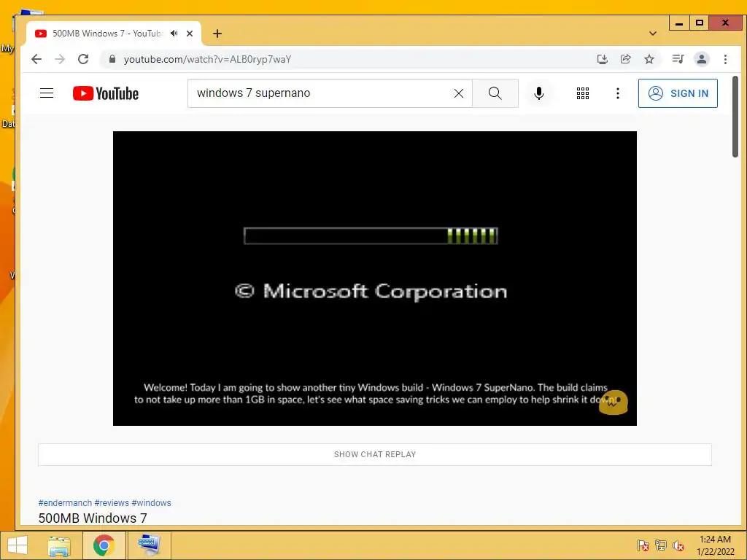Viewport: 747px width, 560px height.
Task: Edit the windows 7 supernano search field
Action: pyautogui.click(x=330, y=93)
